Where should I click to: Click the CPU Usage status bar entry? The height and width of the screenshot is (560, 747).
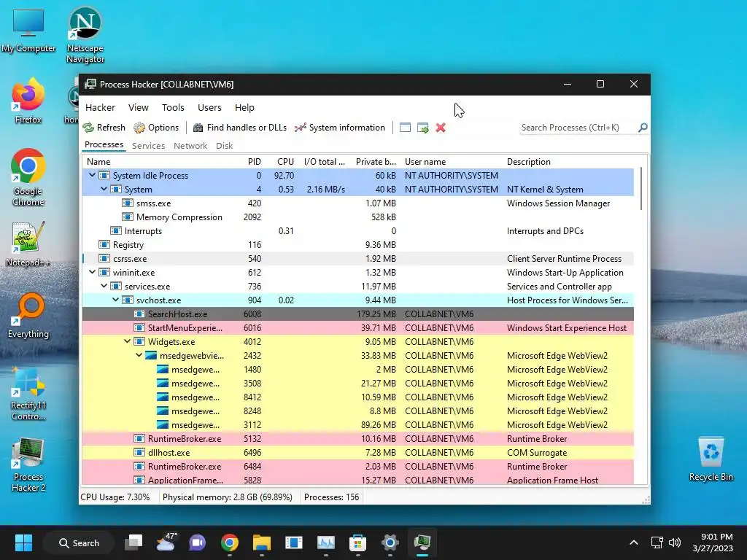click(115, 497)
